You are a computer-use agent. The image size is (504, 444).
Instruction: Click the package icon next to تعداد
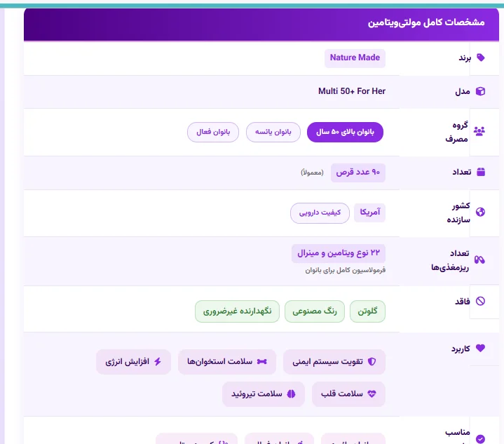coord(481,172)
